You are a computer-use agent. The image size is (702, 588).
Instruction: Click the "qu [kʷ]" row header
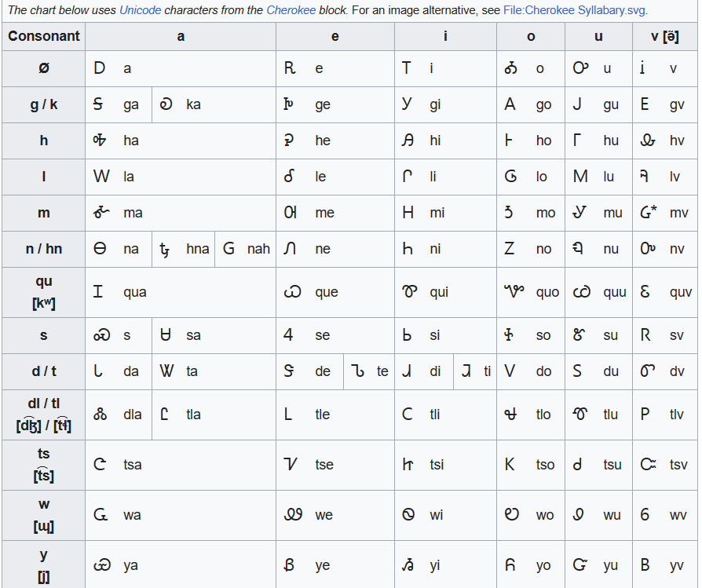point(44,292)
